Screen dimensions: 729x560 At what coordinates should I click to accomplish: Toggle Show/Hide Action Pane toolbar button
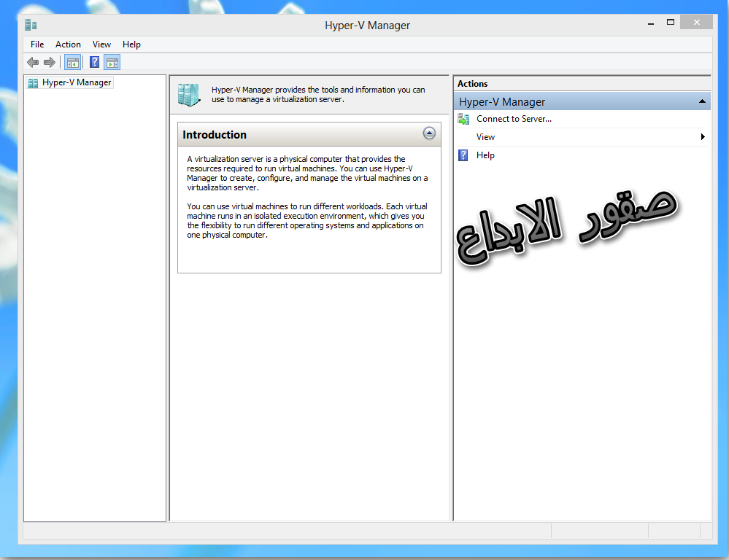click(x=112, y=63)
